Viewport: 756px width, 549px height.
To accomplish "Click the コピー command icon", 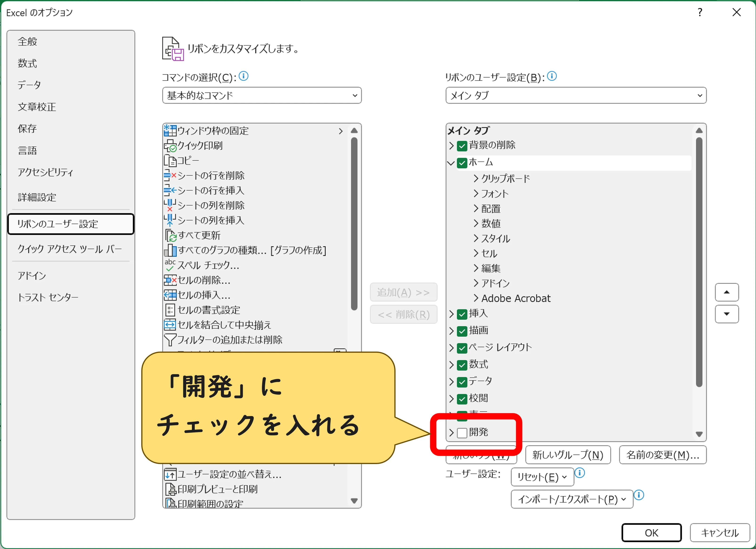I will coord(170,160).
